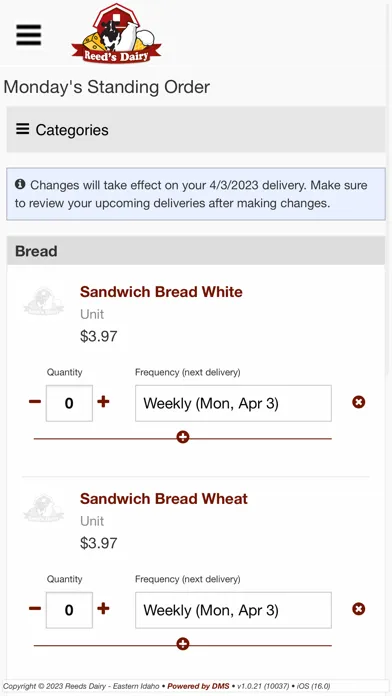392x696 pixels.
Task: Follow the Powered by DMS footer link
Action: 198,686
